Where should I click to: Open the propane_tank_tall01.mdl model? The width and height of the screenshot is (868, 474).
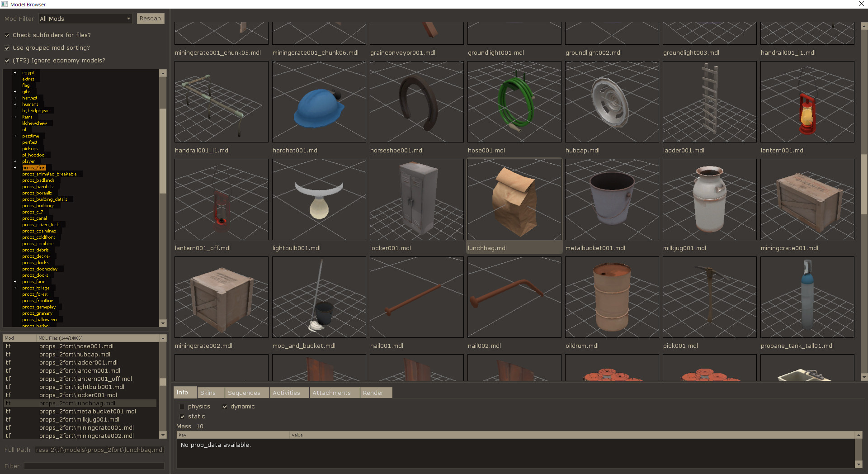[807, 297]
